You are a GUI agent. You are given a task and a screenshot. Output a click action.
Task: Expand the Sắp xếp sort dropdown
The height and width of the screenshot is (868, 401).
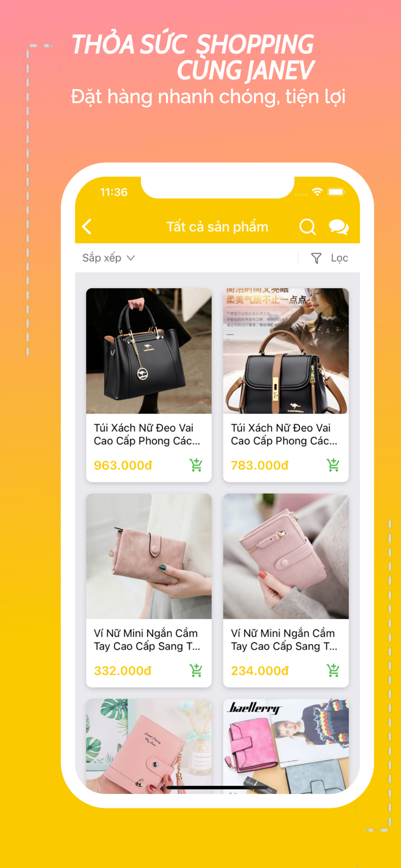[108, 258]
